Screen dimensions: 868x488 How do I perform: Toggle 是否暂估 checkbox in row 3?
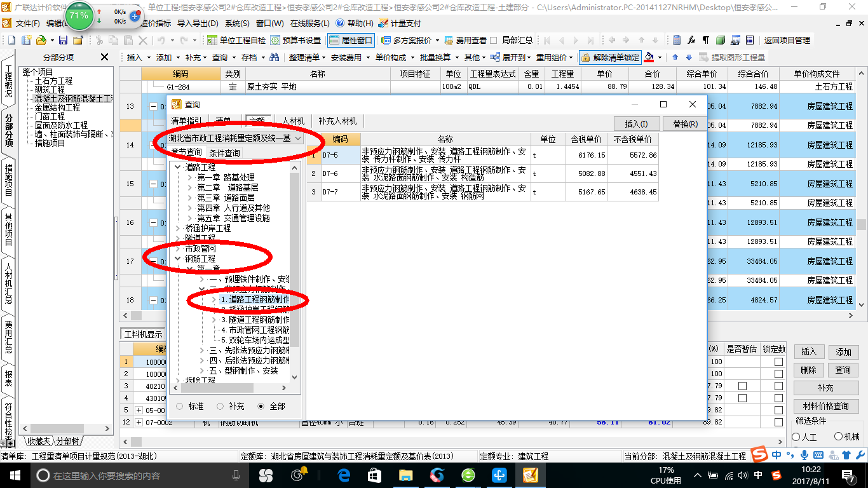(x=742, y=386)
